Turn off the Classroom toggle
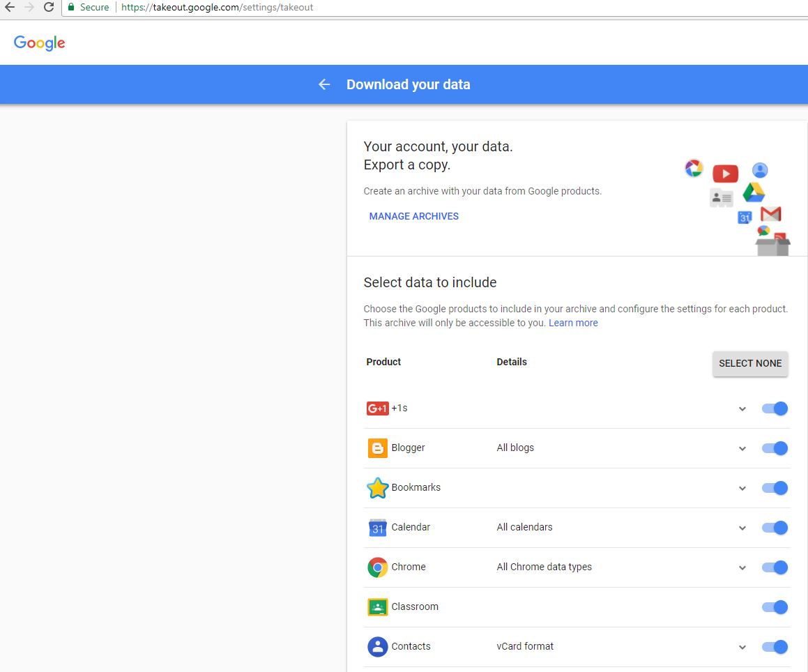Screen dimensions: 808x672 (x=775, y=607)
